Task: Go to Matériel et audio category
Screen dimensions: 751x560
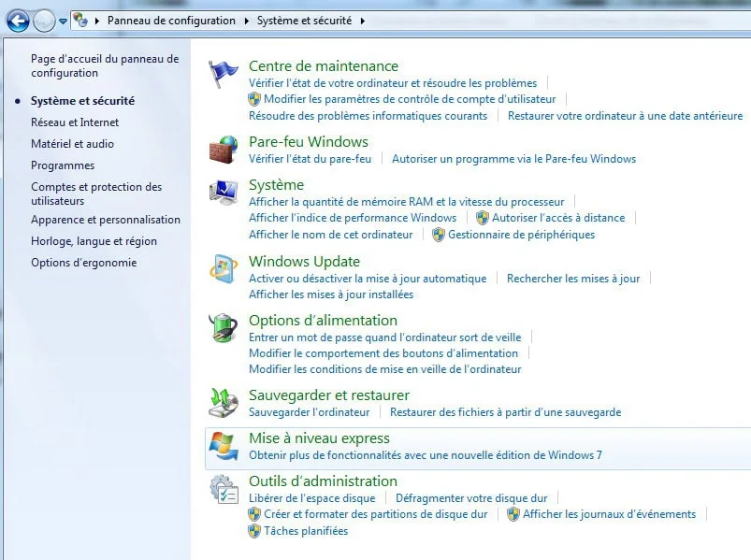Action: tap(72, 144)
